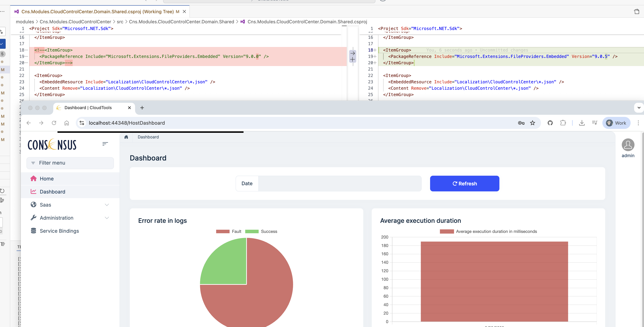This screenshot has height=327, width=644.
Task: Open the browser downloads icon
Action: pos(582,123)
